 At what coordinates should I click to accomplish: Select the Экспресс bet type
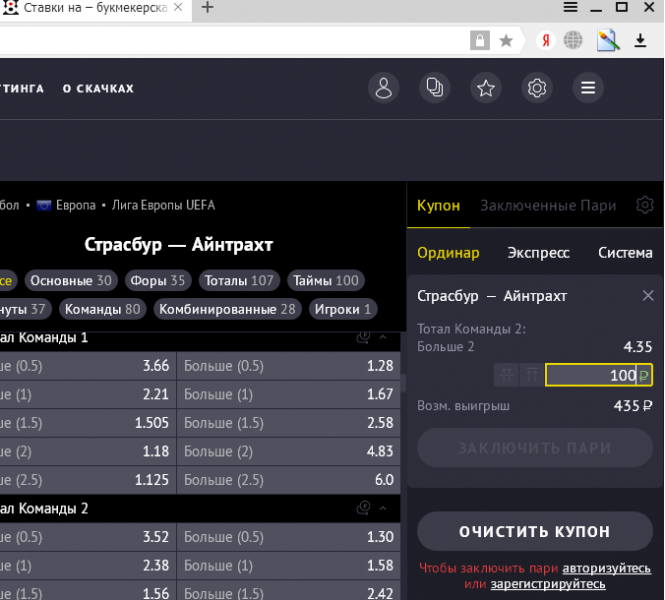[538, 253]
